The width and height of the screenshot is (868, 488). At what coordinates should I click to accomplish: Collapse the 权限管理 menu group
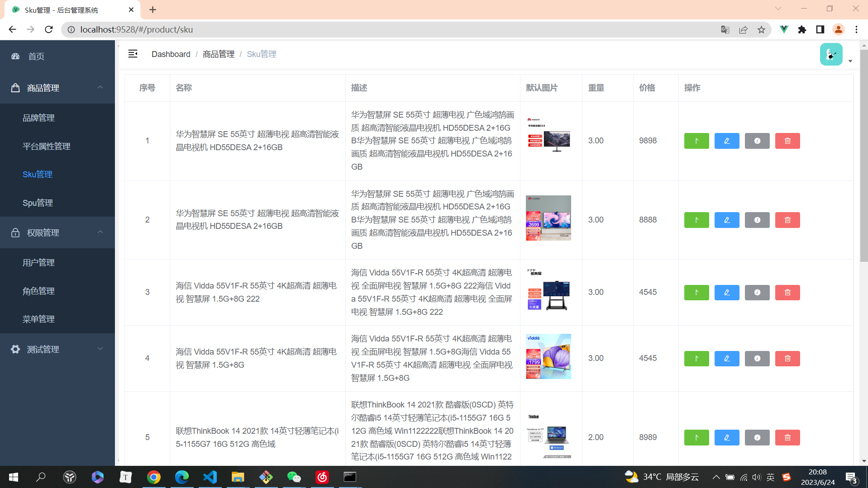point(57,232)
